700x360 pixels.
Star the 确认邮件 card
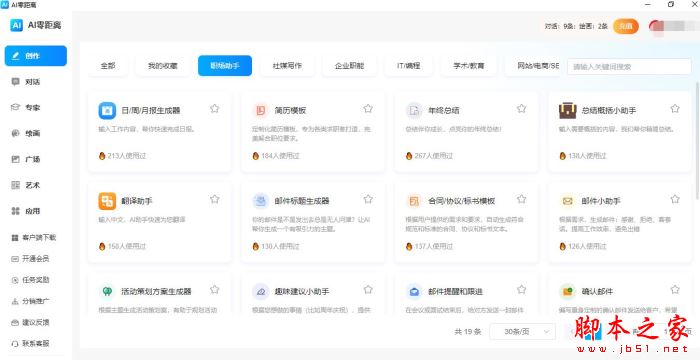(x=675, y=289)
